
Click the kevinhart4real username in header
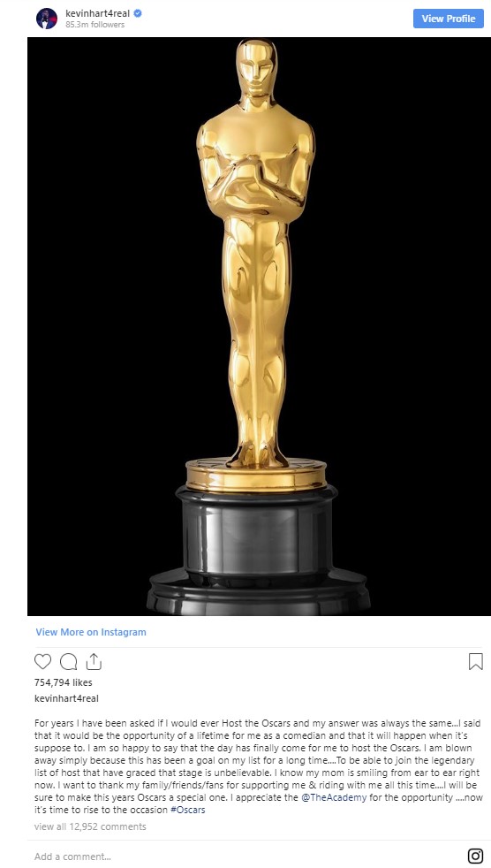click(x=97, y=13)
